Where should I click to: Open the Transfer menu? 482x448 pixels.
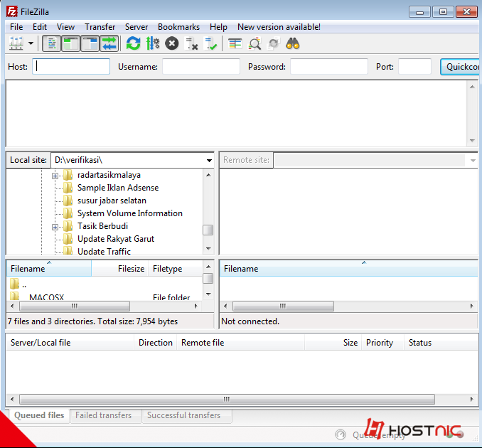(x=100, y=27)
